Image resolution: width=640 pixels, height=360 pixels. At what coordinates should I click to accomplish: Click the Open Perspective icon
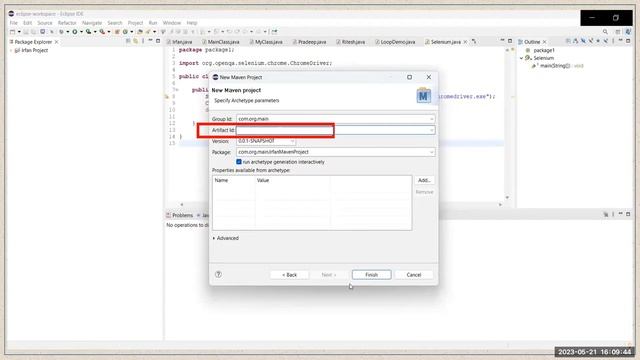point(618,32)
